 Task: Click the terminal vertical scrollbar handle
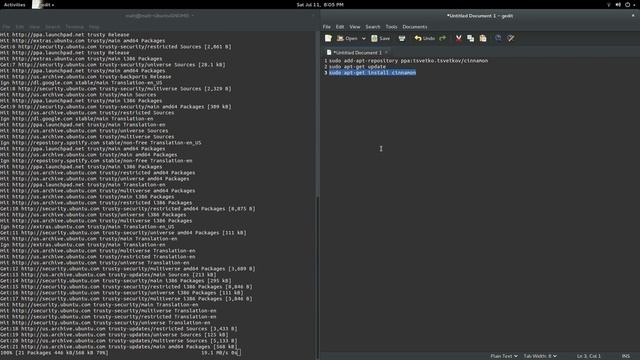(317, 277)
